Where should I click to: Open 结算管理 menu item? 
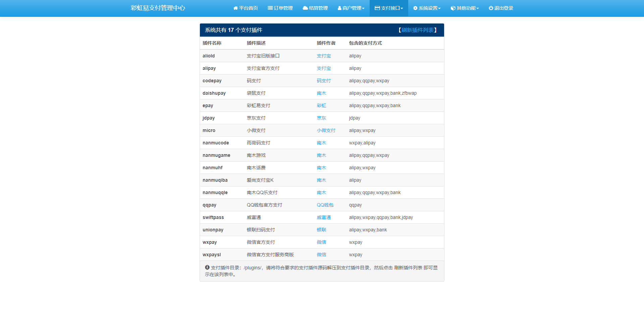pyautogui.click(x=315, y=8)
